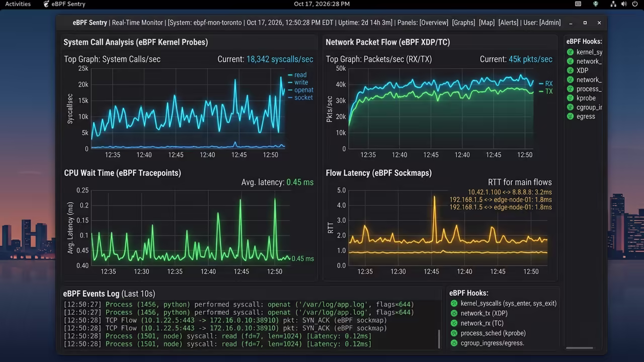Click the eBPF Sentry shield tray icon
The width and height of the screenshot is (644, 362).
596,4
